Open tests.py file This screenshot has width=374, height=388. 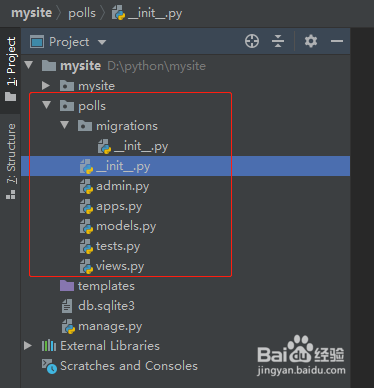click(118, 246)
